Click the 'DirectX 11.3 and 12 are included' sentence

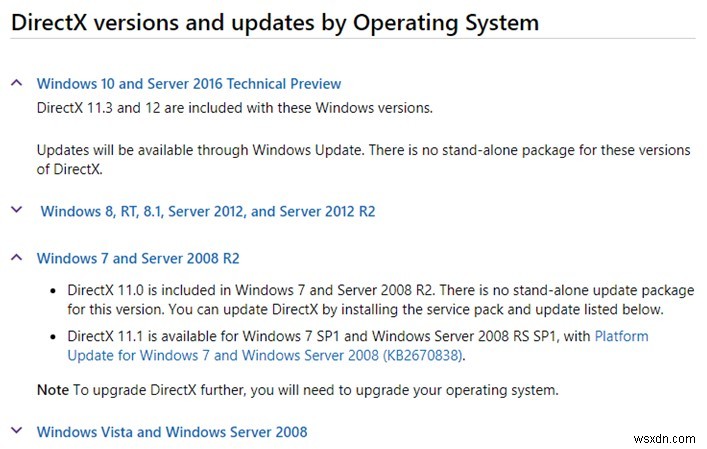(235, 107)
